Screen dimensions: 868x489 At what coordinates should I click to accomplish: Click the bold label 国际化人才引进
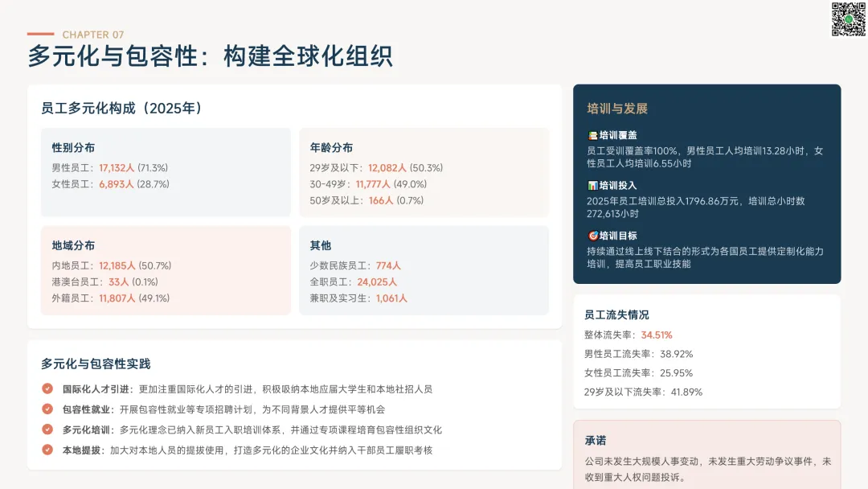(x=96, y=389)
